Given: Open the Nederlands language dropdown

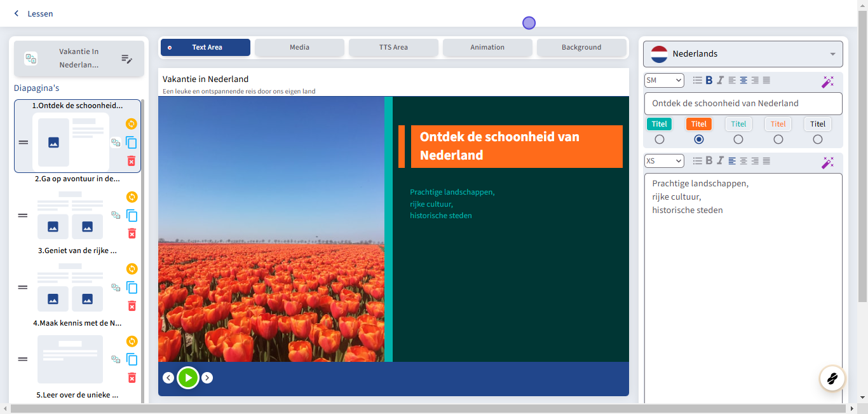Looking at the screenshot, I should [743, 54].
